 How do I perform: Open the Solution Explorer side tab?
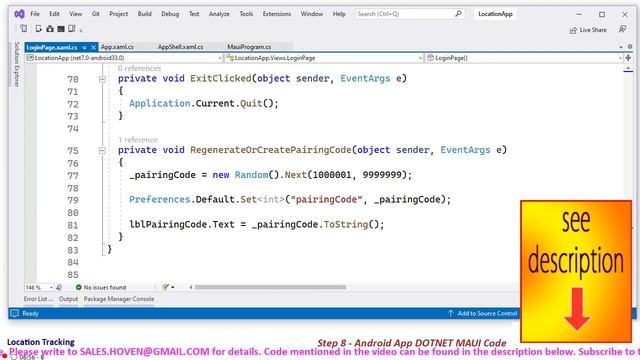coord(17,64)
